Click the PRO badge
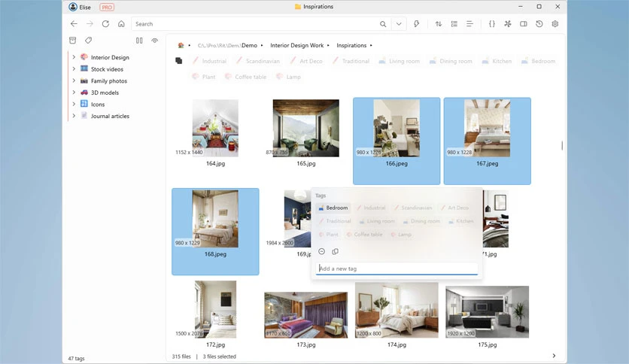 107,8
